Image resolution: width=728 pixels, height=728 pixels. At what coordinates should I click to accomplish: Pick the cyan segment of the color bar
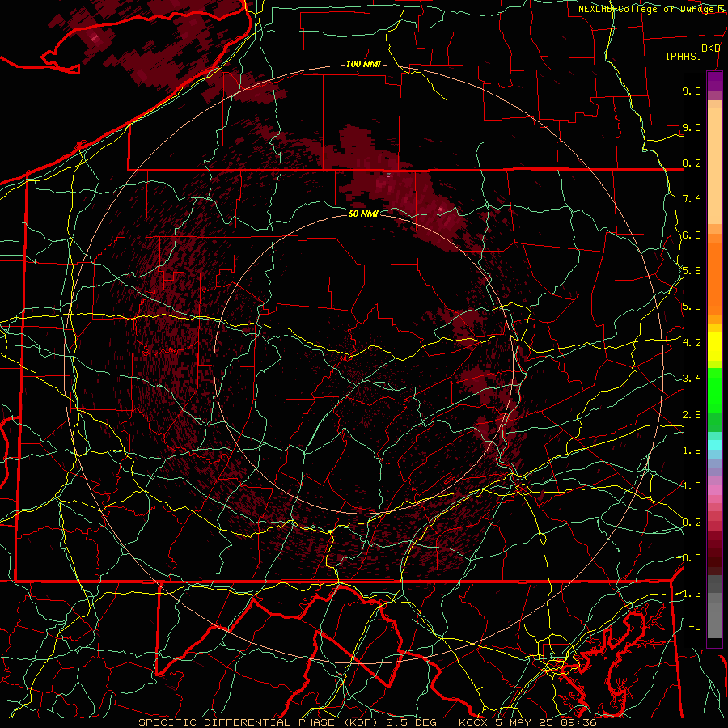[x=714, y=444]
